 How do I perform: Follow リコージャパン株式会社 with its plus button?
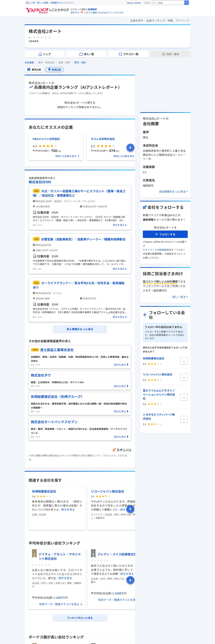tap(184, 377)
